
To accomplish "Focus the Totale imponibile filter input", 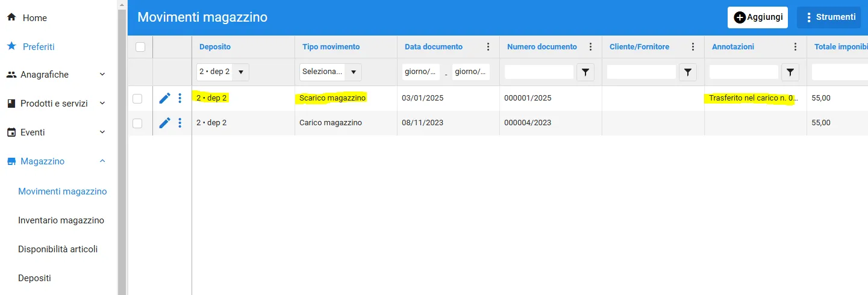I will [840, 72].
